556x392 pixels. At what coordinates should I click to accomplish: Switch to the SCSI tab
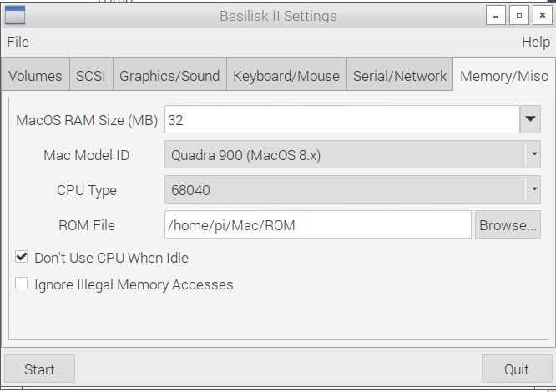coord(91,76)
